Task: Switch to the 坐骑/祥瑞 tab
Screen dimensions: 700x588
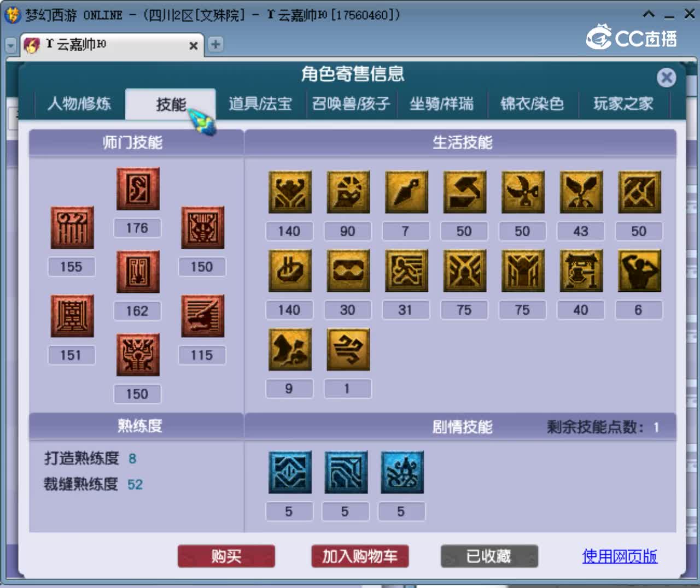Action: (442, 104)
